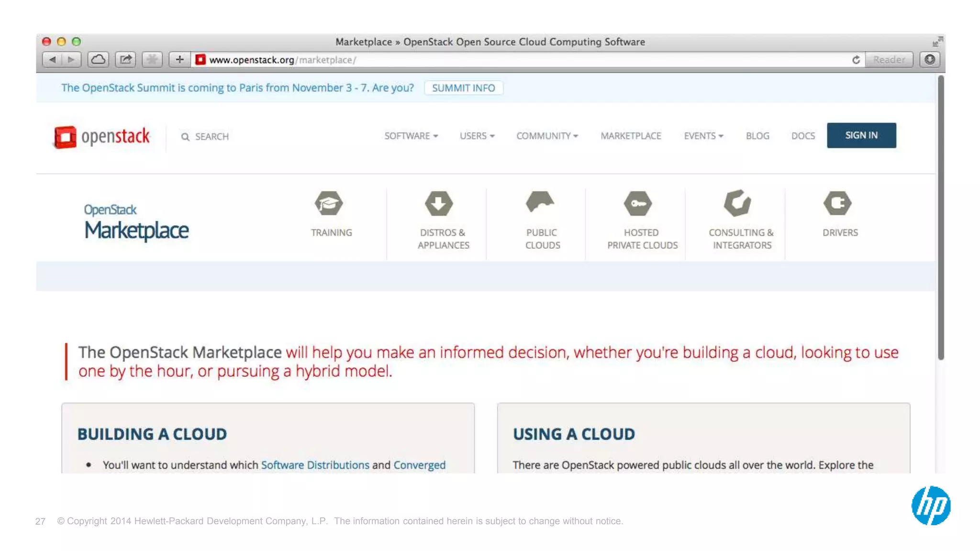The width and height of the screenshot is (980, 551).
Task: Open Distros & Appliances download icon
Action: [438, 203]
